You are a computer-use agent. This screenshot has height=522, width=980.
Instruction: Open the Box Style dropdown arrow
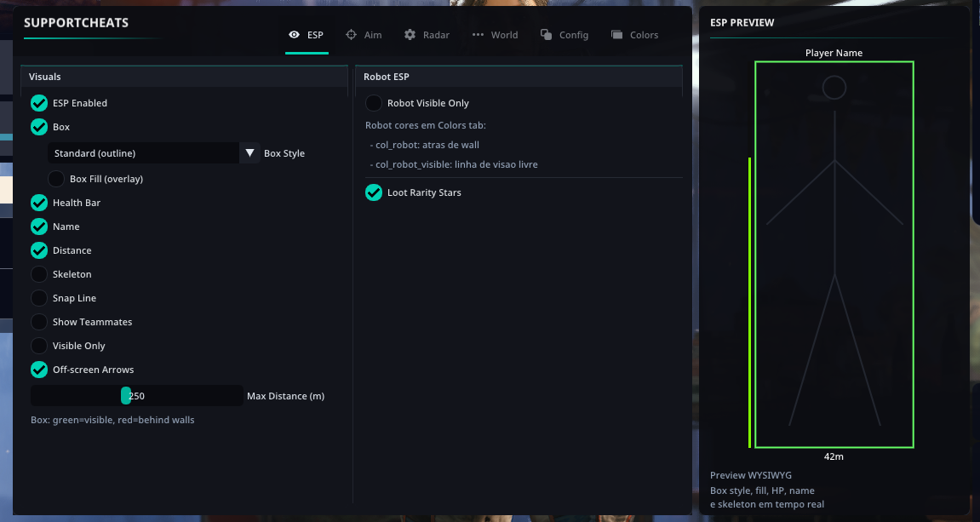[x=249, y=153]
